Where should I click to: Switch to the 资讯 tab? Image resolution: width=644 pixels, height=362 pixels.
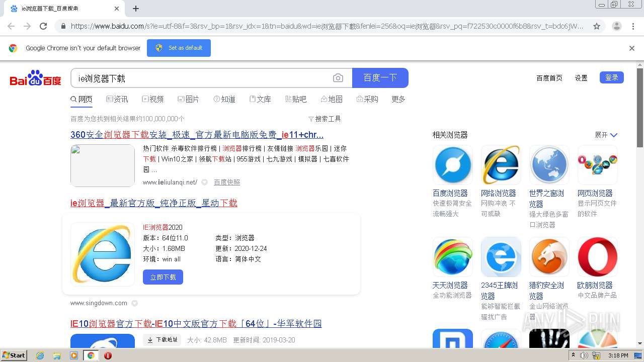coord(117,99)
